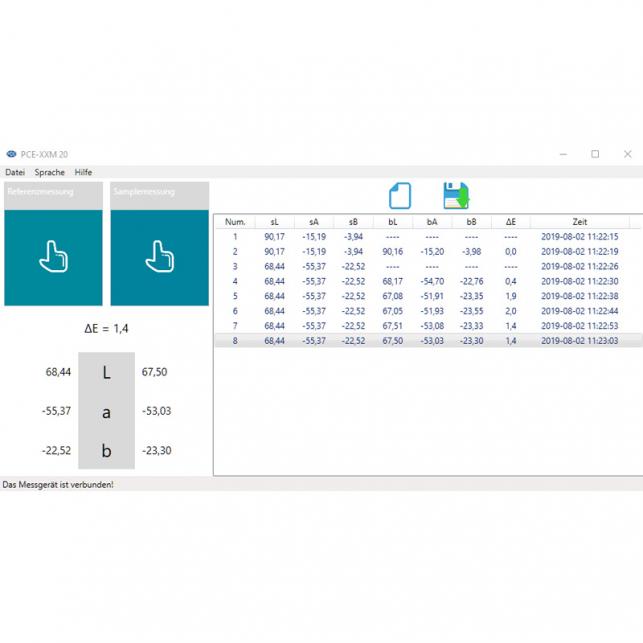
Task: Click the Num. column header
Action: point(235,222)
